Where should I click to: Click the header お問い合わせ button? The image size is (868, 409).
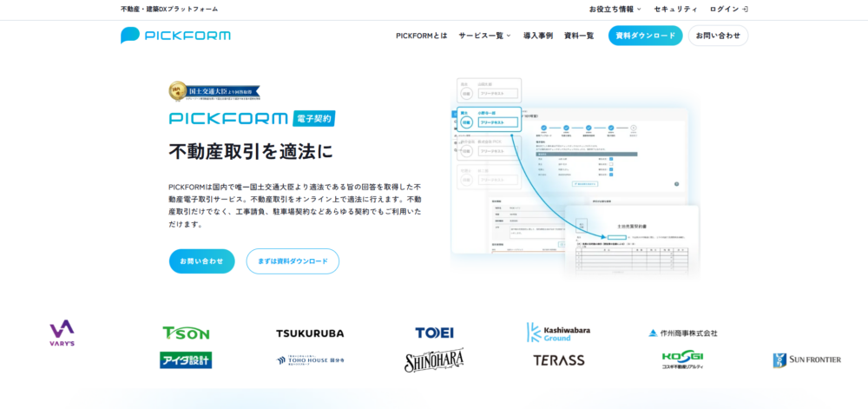718,36
